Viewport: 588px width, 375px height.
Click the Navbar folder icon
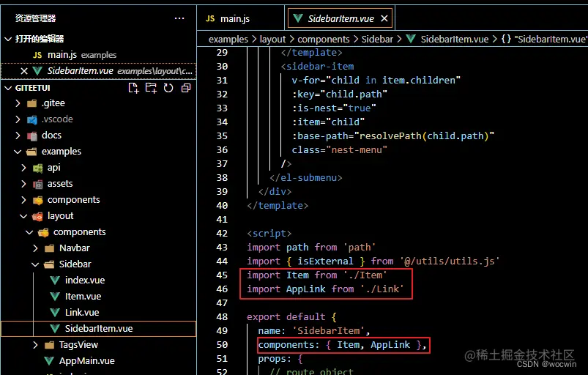click(49, 248)
